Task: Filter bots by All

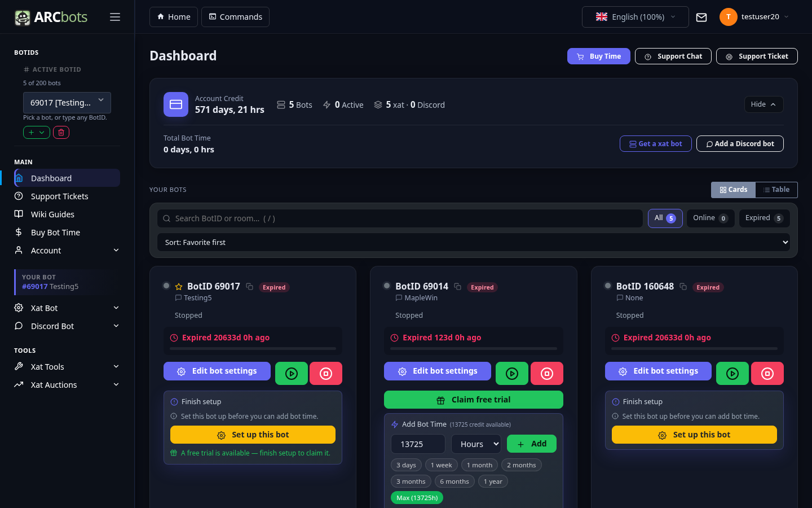Action: (x=665, y=218)
